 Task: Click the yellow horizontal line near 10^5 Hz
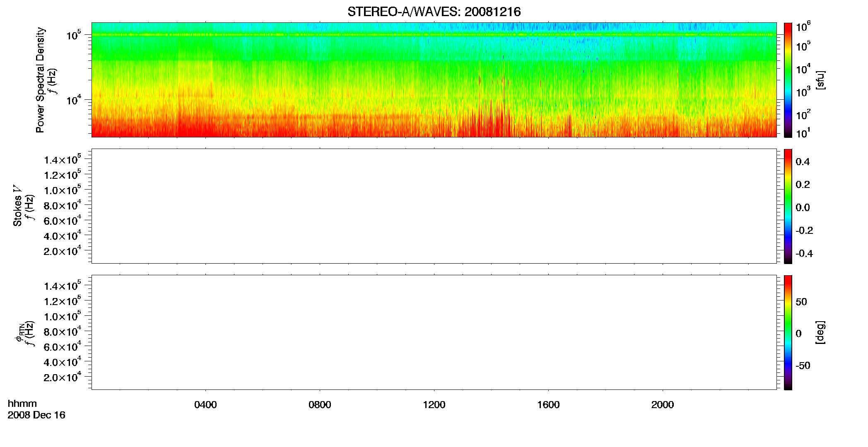click(x=434, y=35)
